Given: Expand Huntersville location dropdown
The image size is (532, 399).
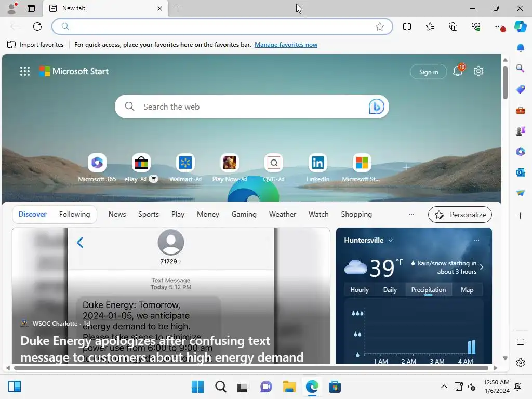Looking at the screenshot, I should [391, 240].
